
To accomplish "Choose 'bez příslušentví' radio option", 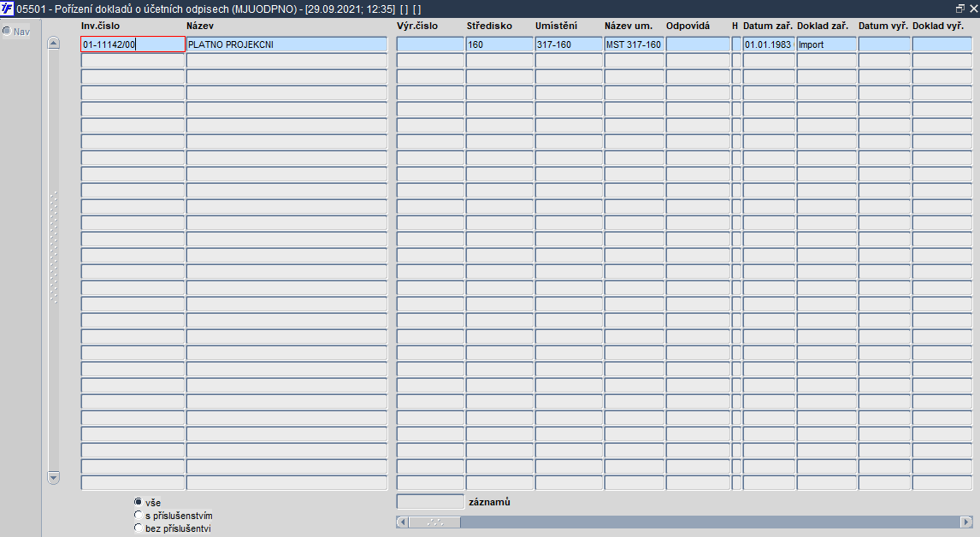I will pyautogui.click(x=139, y=528).
